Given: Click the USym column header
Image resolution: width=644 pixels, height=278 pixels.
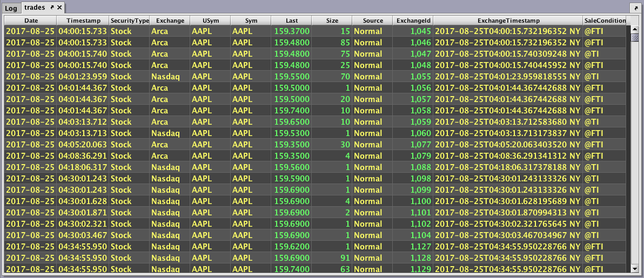Looking at the screenshot, I should (x=210, y=21).
